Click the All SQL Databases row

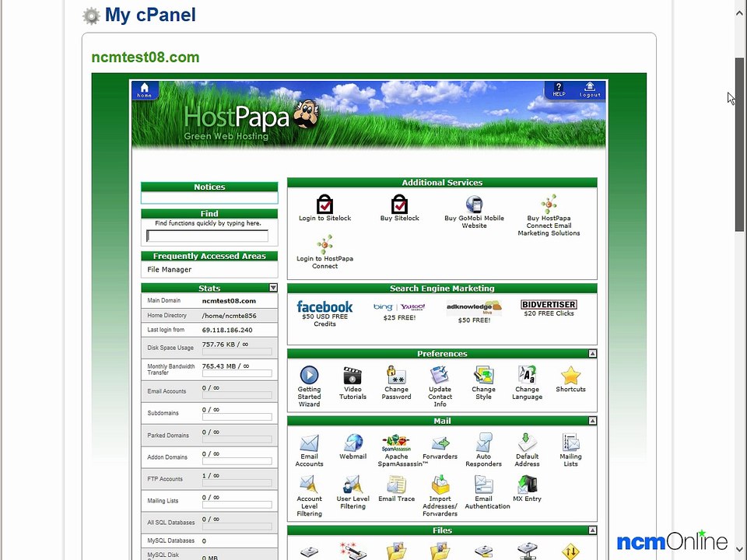[x=209, y=523]
